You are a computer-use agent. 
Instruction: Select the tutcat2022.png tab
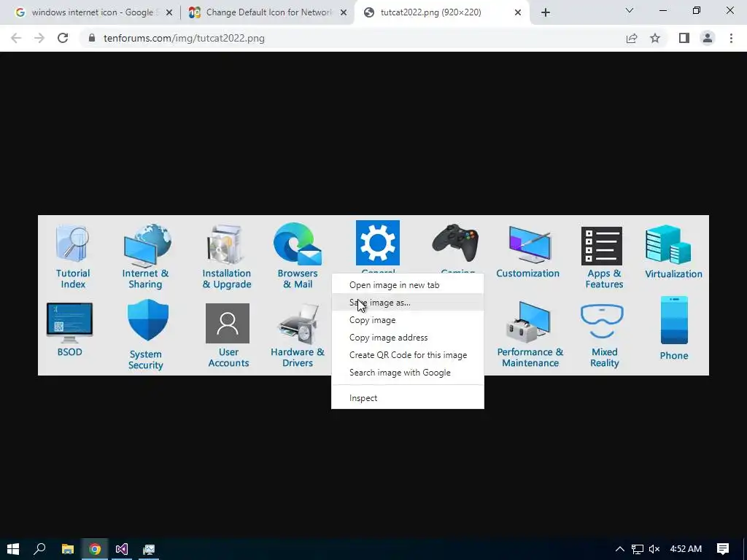click(441, 12)
